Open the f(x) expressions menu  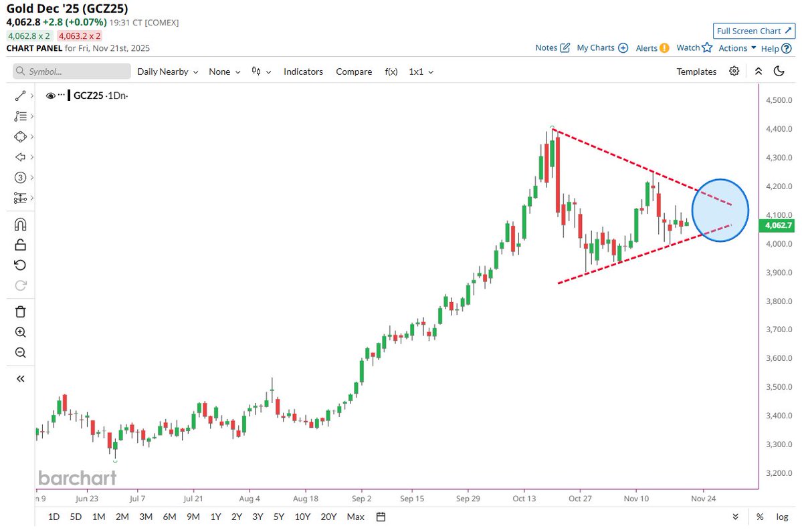click(391, 72)
